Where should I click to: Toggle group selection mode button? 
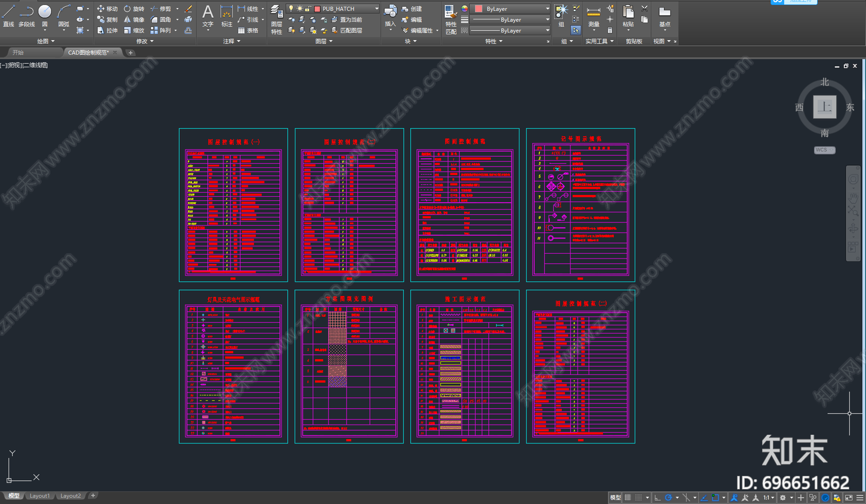576,30
